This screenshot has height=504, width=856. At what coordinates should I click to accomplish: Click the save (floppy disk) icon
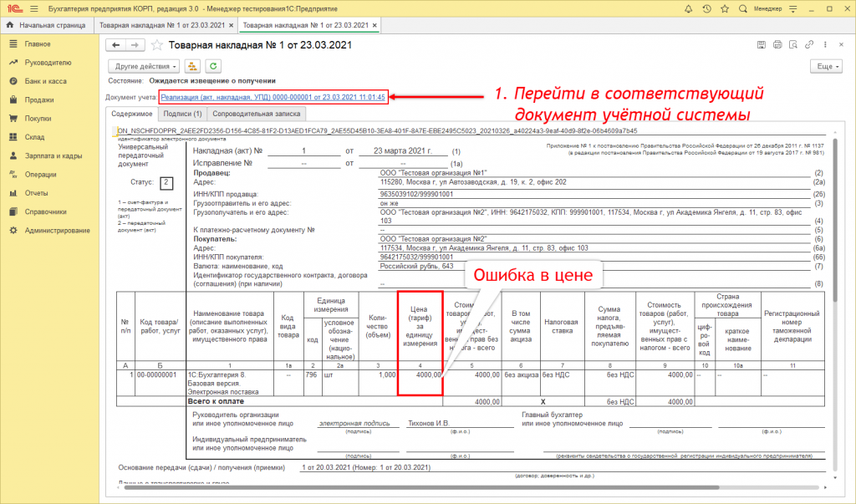pyautogui.click(x=762, y=45)
